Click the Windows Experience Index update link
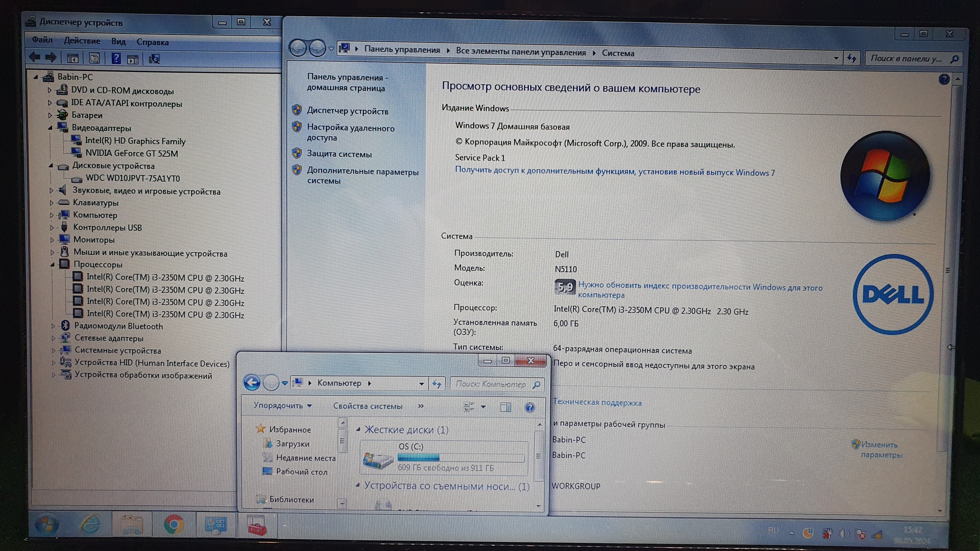This screenshot has width=980, height=551. (700, 287)
